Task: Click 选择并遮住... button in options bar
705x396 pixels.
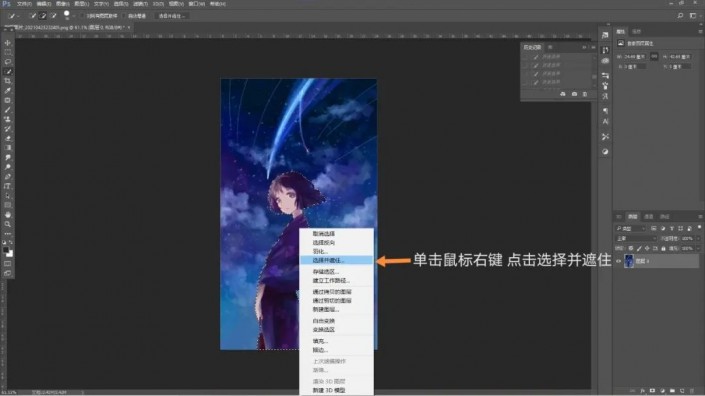Action: click(172, 16)
